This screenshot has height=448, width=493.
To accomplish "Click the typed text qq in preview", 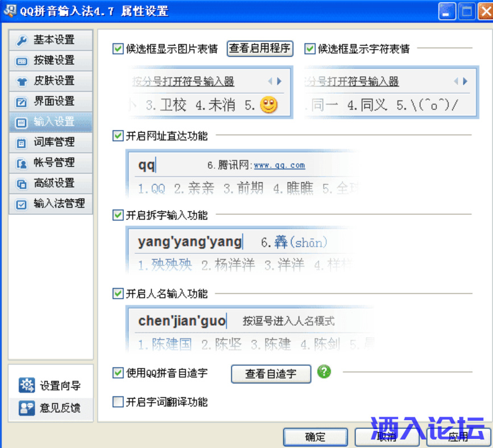I will click(147, 165).
